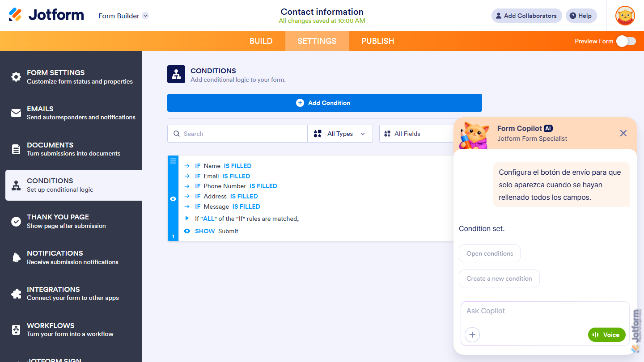The height and width of the screenshot is (362, 644).
Task: Select the Integrations puzzle icon
Action: 16,293
